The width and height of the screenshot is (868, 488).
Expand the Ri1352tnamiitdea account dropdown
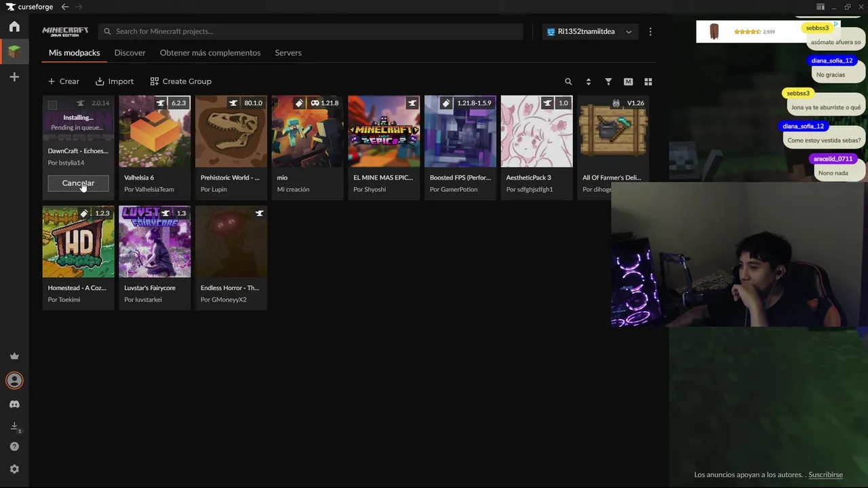pos(629,31)
